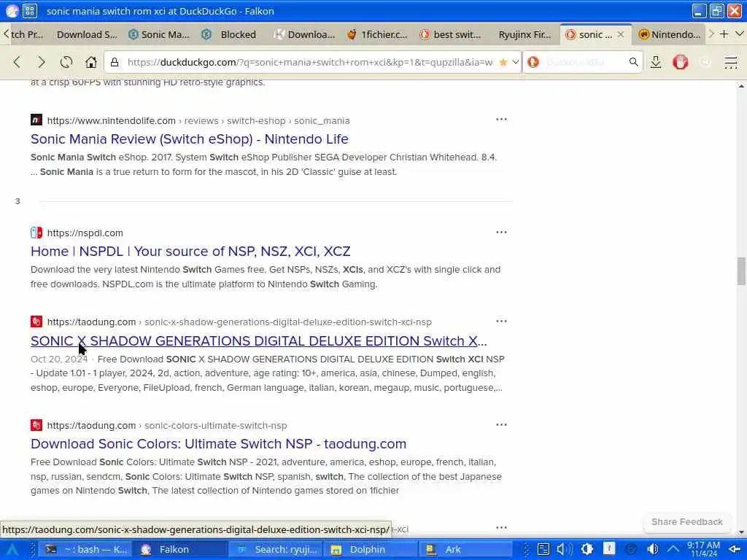Open the downloads manager

click(x=656, y=62)
